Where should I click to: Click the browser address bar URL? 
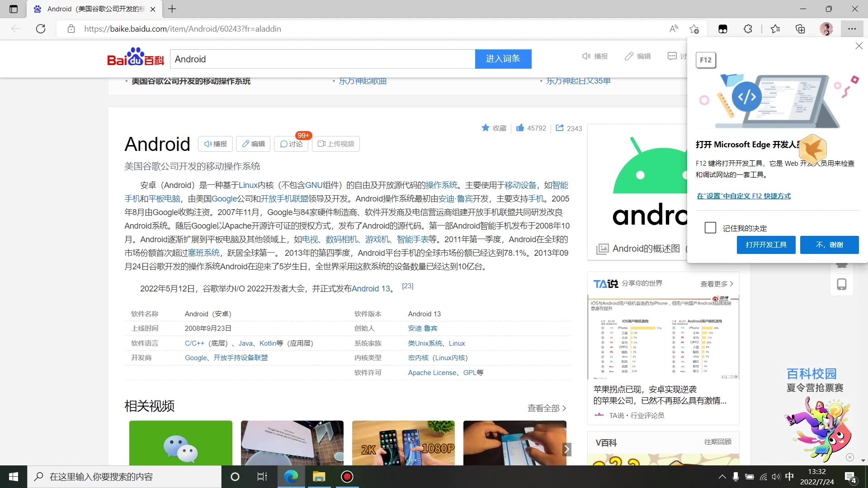tap(183, 29)
